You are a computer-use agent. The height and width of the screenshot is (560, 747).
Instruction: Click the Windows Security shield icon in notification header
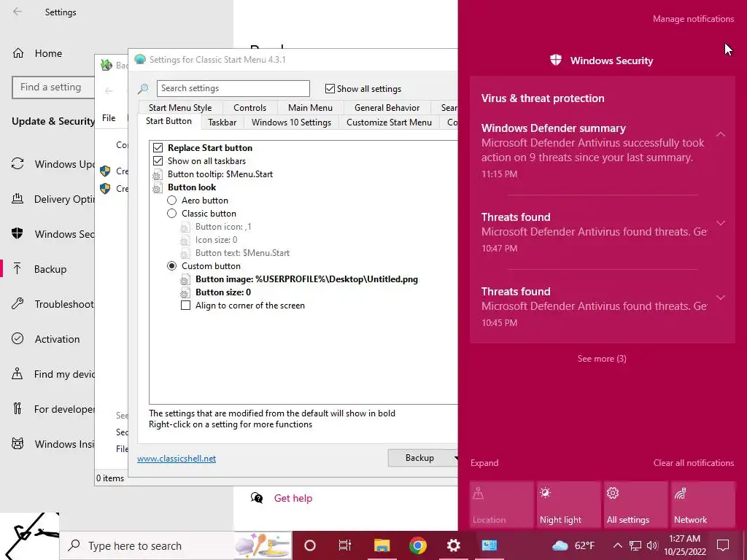point(555,60)
